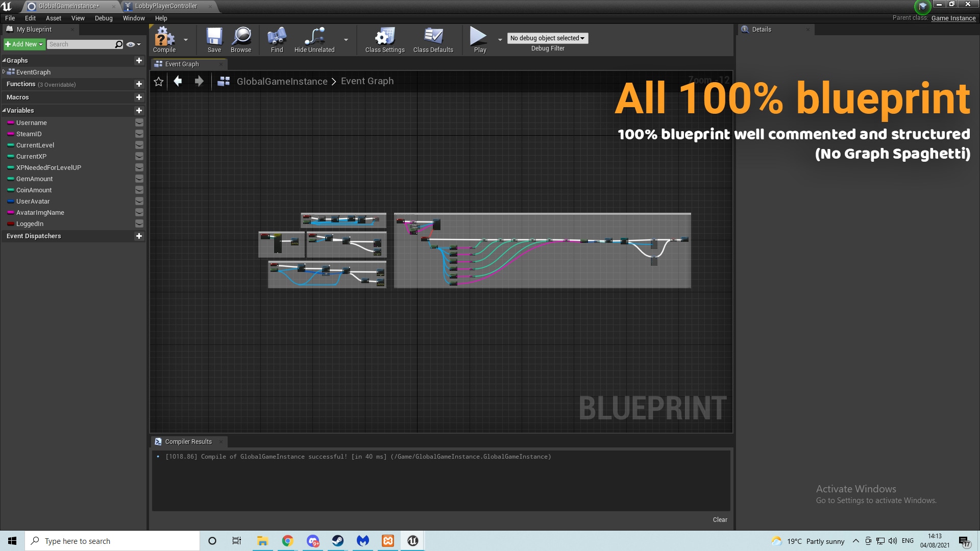Toggle visibility of CurrentXP variable
Screen dimensions: 980x551
click(x=139, y=157)
